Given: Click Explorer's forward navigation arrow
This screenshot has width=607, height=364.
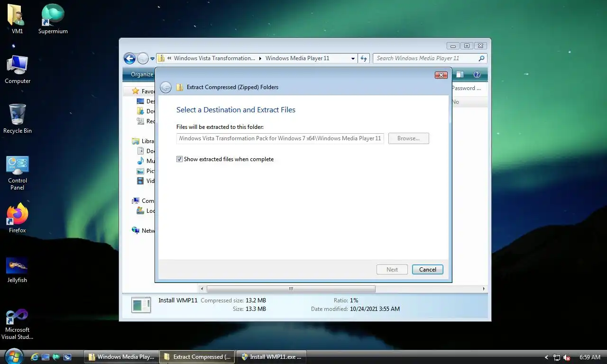Looking at the screenshot, I should (143, 58).
